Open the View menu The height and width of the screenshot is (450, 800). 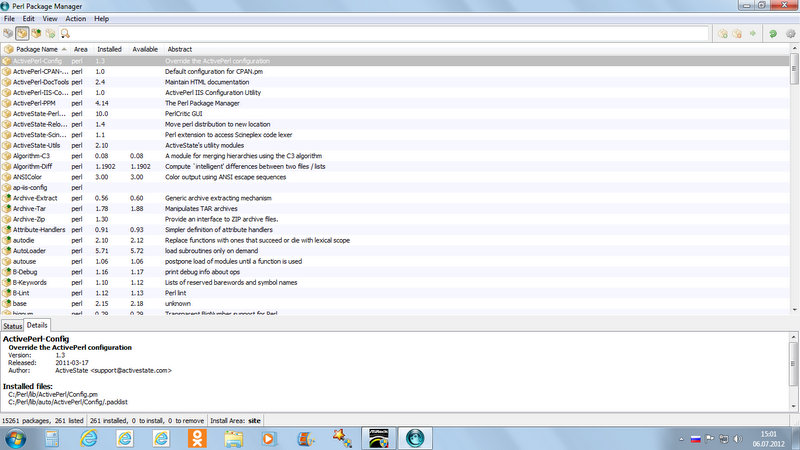tap(49, 19)
